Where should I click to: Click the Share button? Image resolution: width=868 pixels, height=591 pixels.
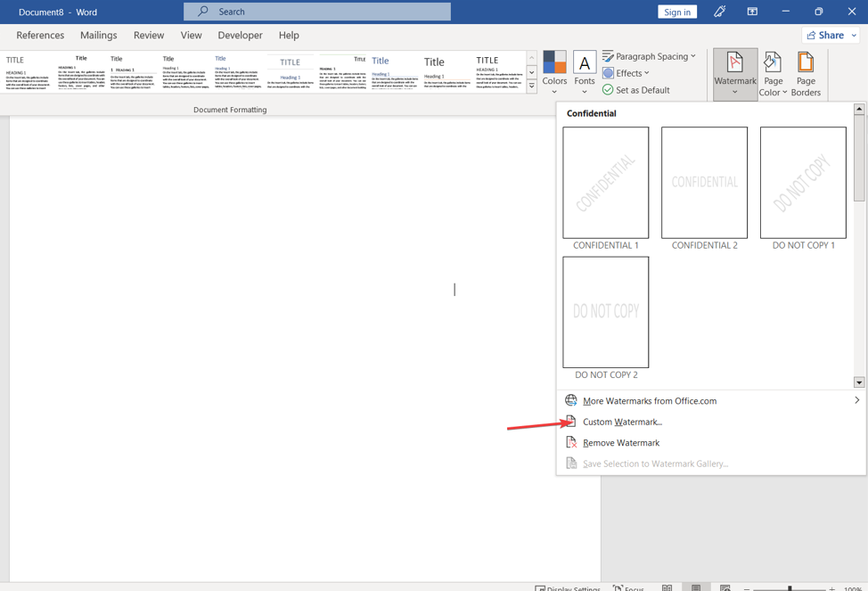tap(825, 35)
